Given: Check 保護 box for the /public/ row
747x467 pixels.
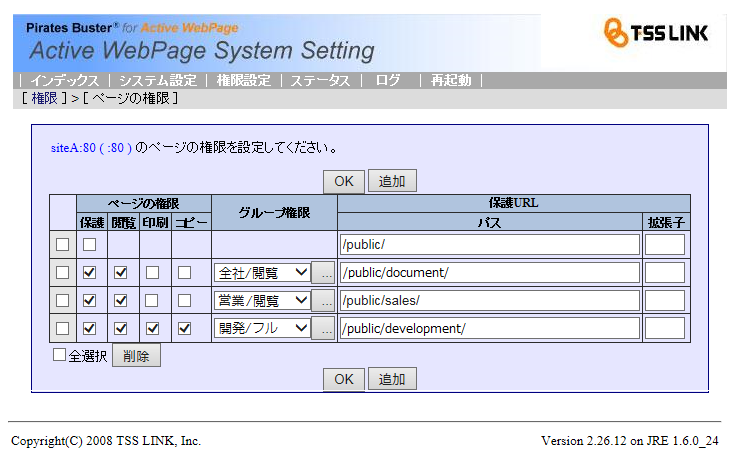Looking at the screenshot, I should (x=91, y=245).
